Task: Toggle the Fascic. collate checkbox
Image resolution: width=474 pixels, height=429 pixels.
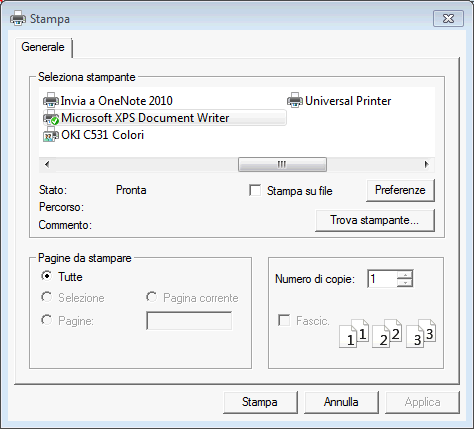Action: (x=284, y=320)
